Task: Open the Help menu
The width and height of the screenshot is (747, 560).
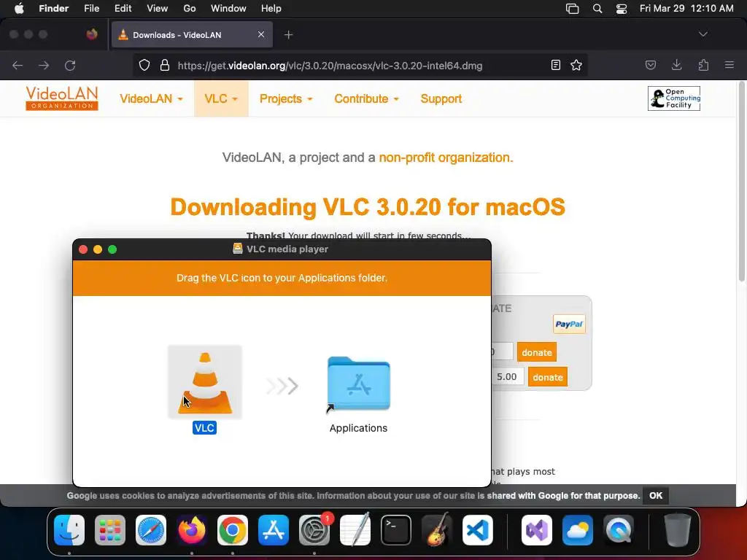Action: (271, 9)
